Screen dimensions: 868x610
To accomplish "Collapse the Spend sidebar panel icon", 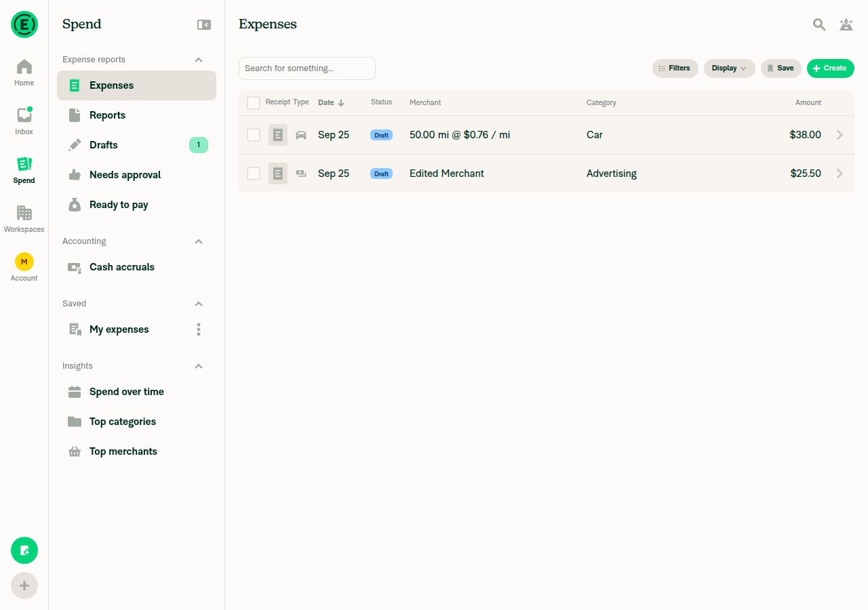I will [204, 24].
